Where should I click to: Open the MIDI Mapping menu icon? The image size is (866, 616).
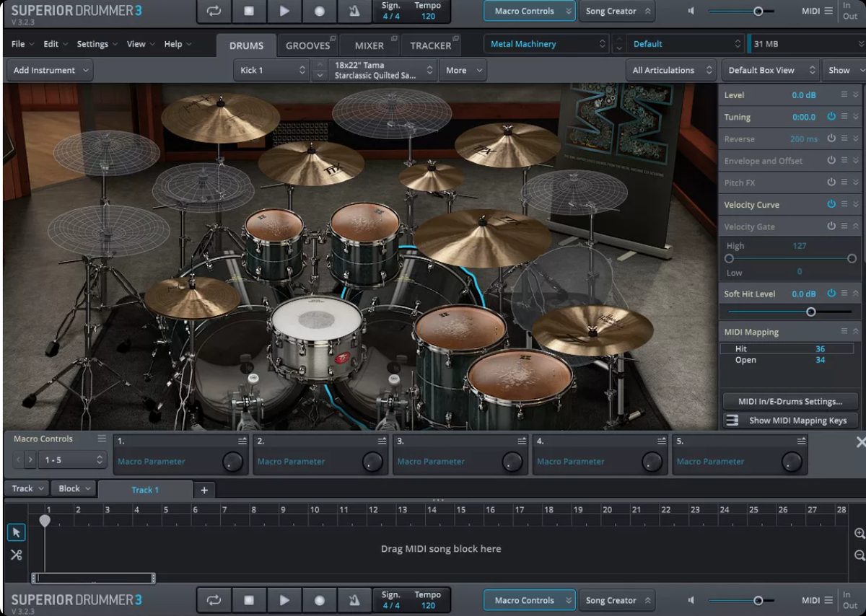pyautogui.click(x=844, y=332)
